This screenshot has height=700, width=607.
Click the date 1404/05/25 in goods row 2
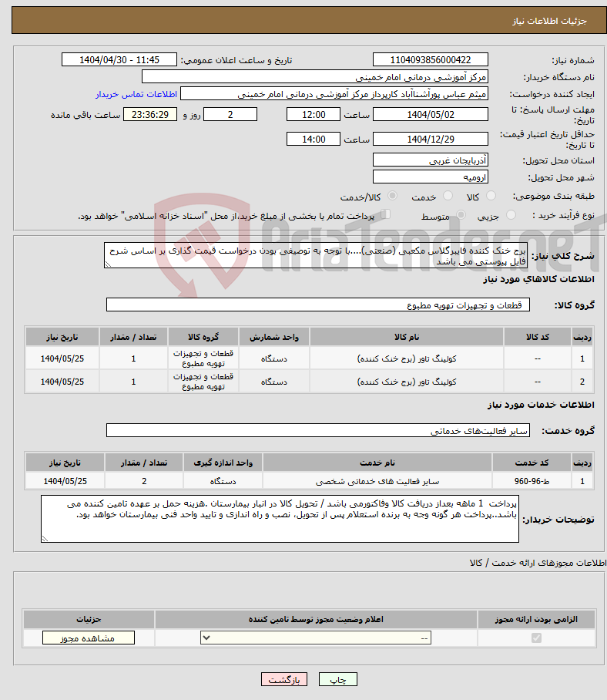[62, 382]
